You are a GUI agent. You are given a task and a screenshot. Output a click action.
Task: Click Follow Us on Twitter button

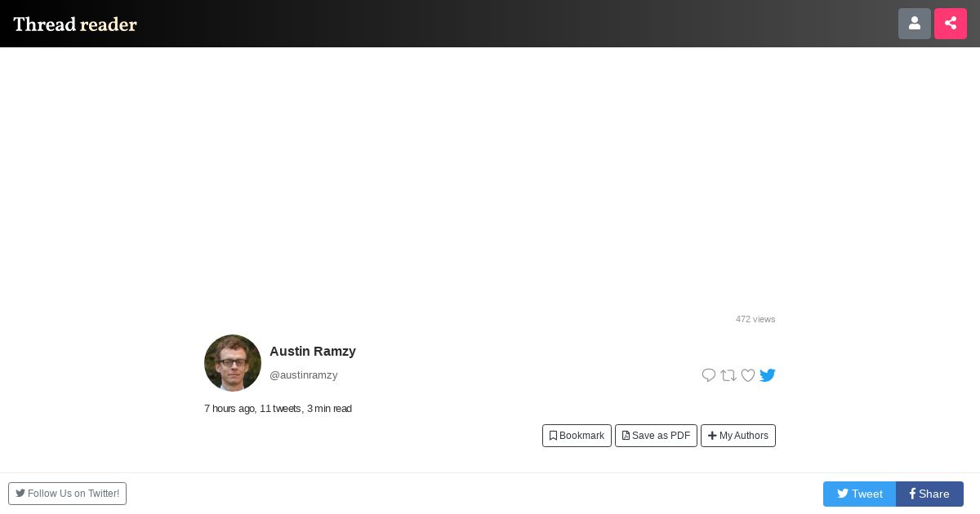click(x=67, y=494)
